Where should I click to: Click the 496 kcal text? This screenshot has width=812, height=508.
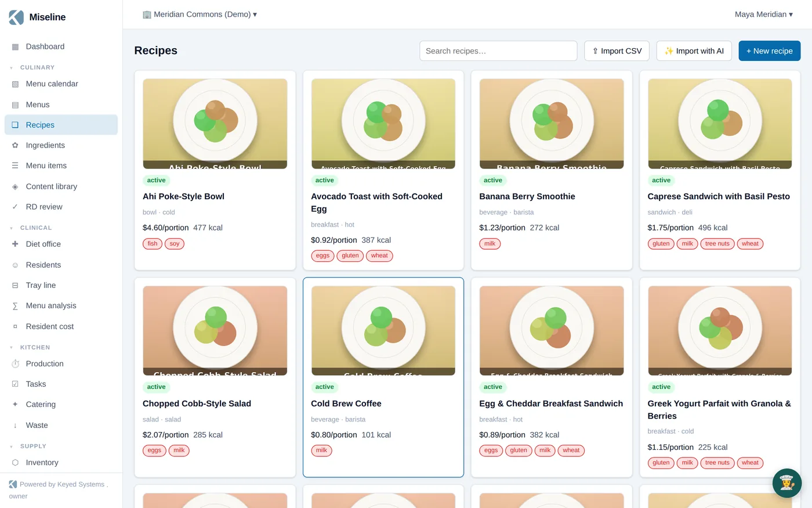pyautogui.click(x=713, y=228)
